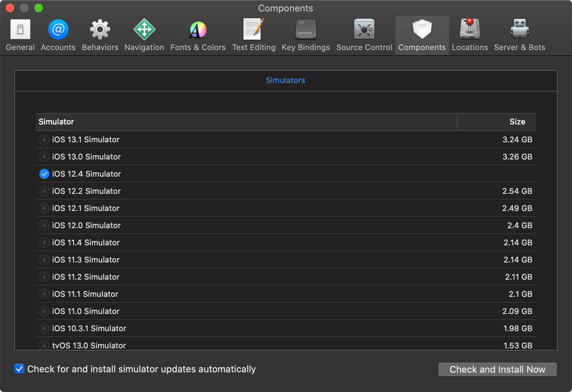Select the iOS 12.1 Simulator row text
Viewport: 572px width, 392px height.
coord(86,208)
